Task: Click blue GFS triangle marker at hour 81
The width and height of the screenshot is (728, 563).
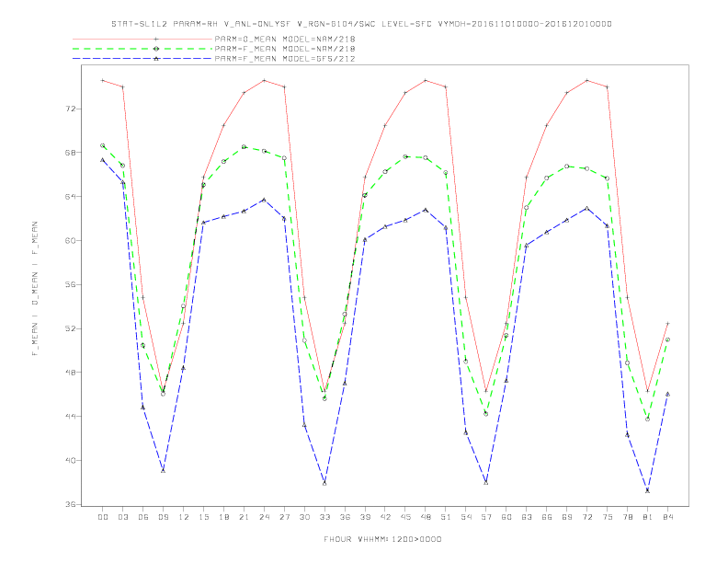Action: pyautogui.click(x=648, y=490)
